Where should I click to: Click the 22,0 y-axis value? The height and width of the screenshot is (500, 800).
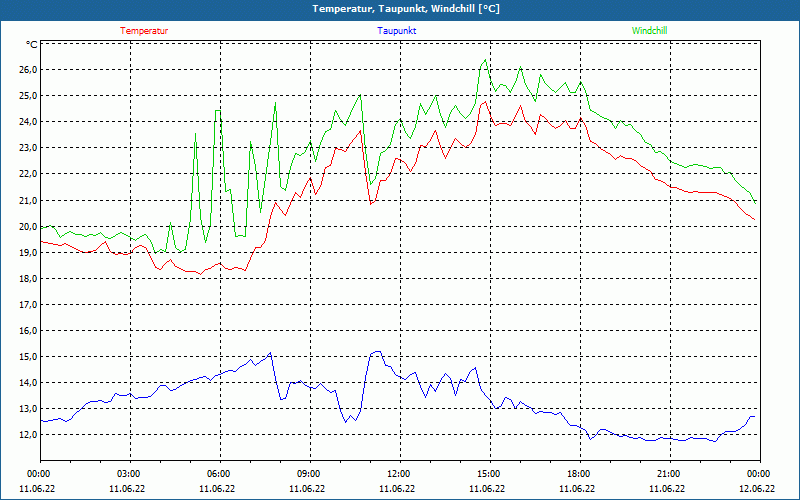click(x=28, y=173)
